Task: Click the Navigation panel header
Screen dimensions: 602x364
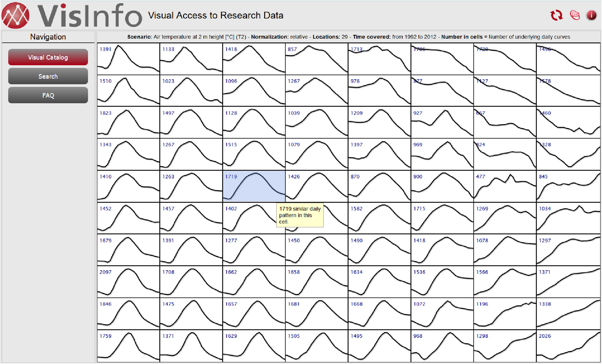Action: pyautogui.click(x=48, y=37)
